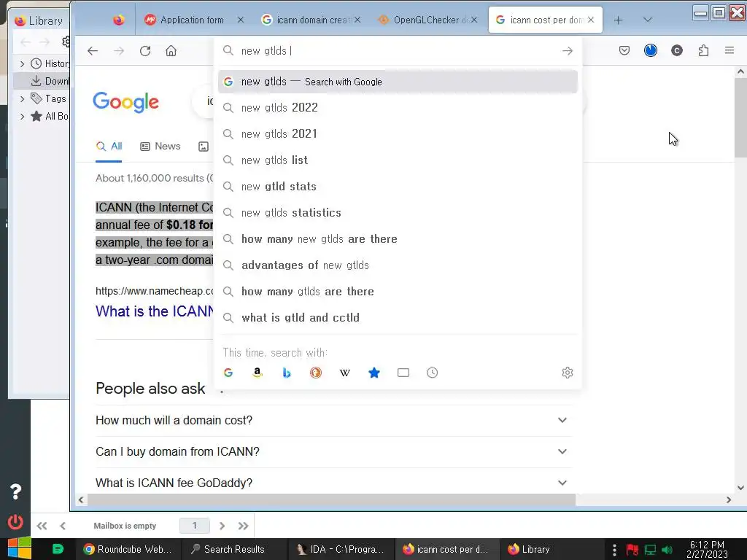Screen dimensions: 747x560
Task: Open the Firefox home page icon
Action: coord(171,51)
